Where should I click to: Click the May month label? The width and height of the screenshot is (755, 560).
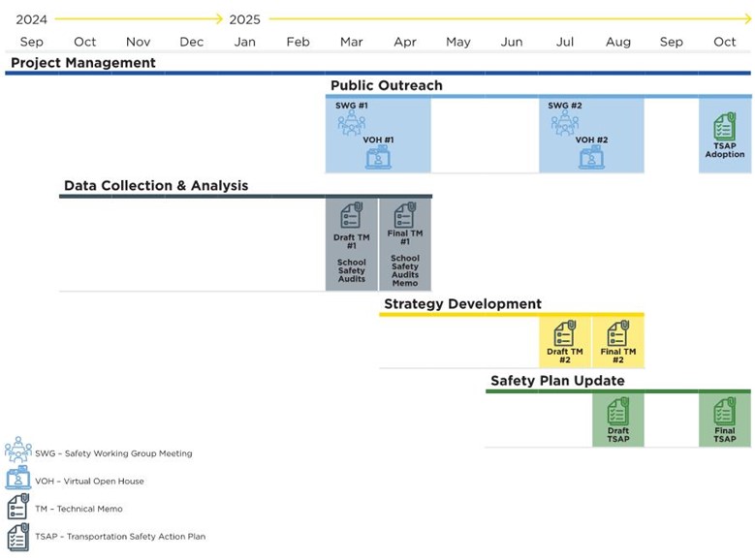457,42
